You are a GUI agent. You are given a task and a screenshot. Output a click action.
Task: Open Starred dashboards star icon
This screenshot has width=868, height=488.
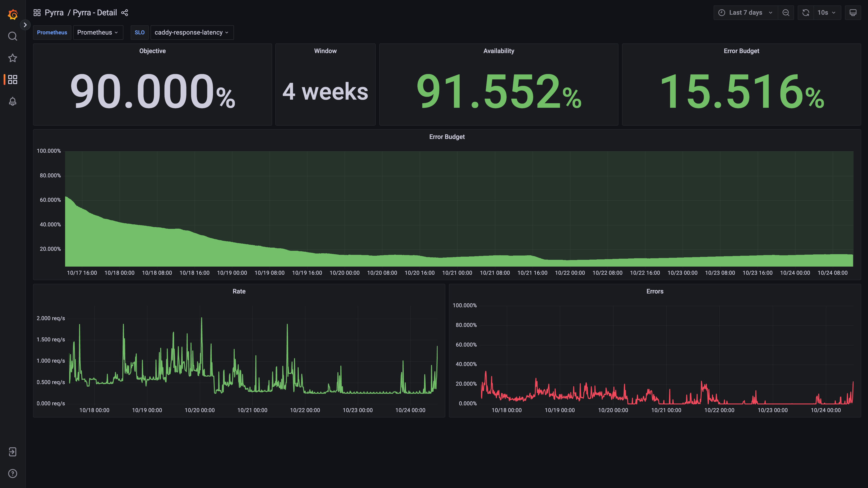click(12, 58)
